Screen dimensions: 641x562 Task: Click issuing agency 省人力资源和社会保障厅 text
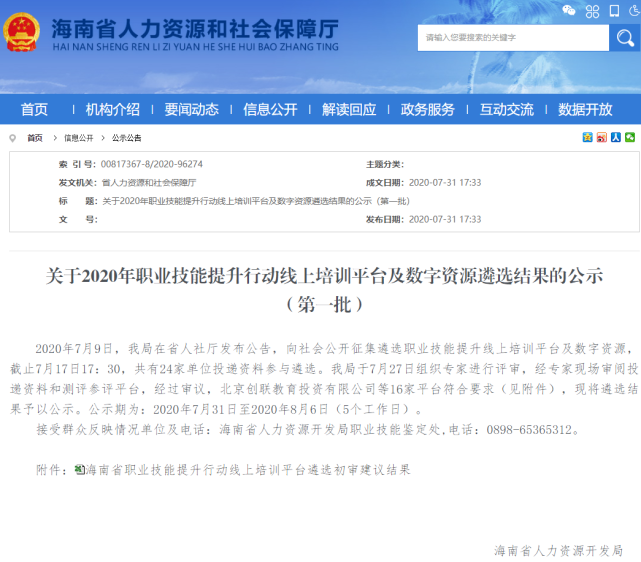[x=149, y=183]
